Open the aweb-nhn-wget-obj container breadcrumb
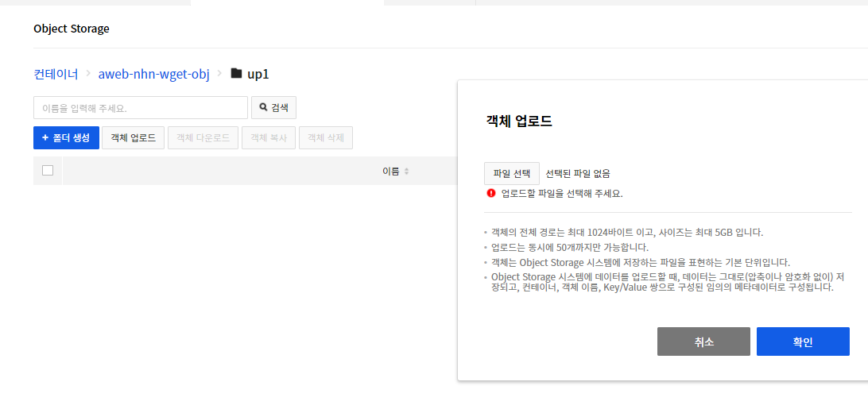Viewport: 868px width, 409px height. (x=154, y=74)
